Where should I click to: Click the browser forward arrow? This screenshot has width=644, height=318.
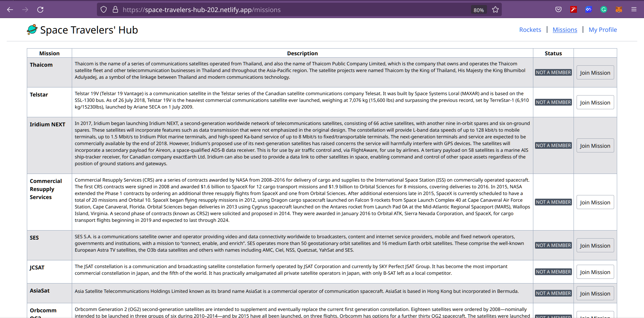25,10
